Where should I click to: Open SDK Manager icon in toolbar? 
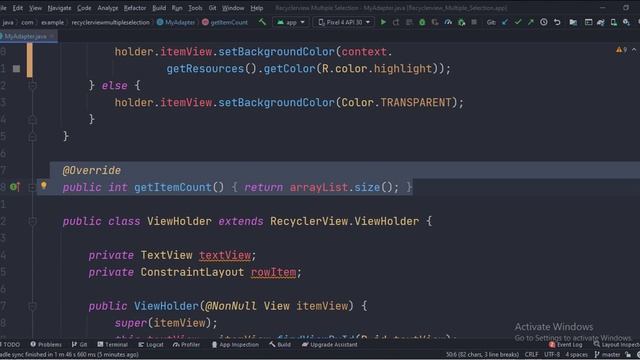point(626,22)
